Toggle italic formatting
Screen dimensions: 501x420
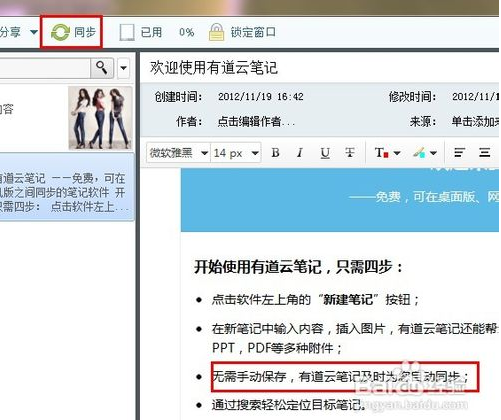click(300, 153)
